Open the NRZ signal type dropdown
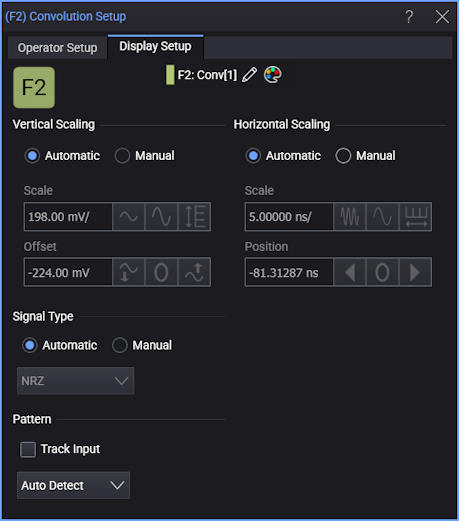Screen dimensions: 459x521 (x=76, y=381)
